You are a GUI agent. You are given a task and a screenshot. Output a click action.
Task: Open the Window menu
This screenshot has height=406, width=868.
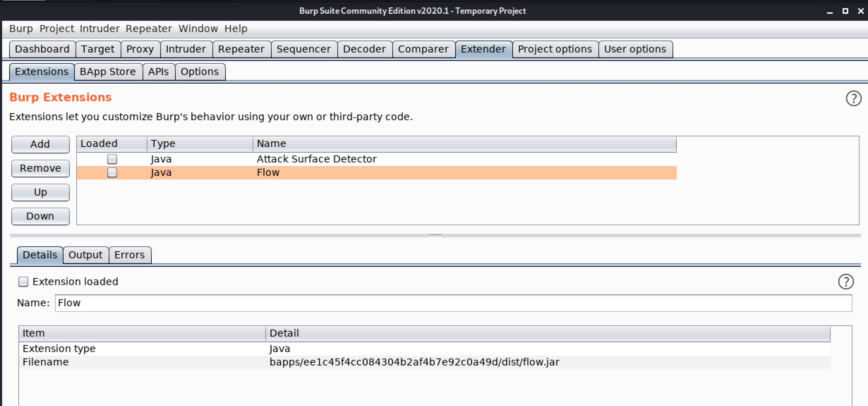(x=198, y=29)
